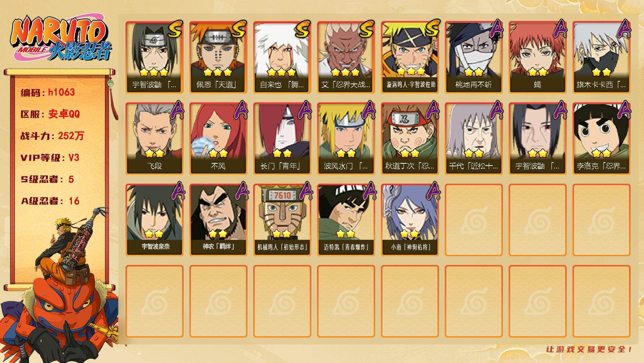Viewport: 644px width, 363px height.
Task: Click the three stars on 艾 card
Action: click(x=345, y=72)
